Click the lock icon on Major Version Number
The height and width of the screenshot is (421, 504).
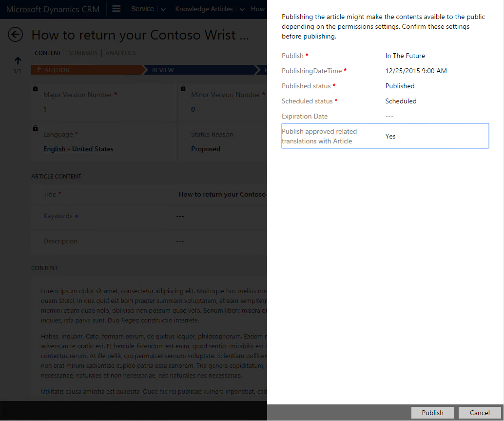pos(35,88)
